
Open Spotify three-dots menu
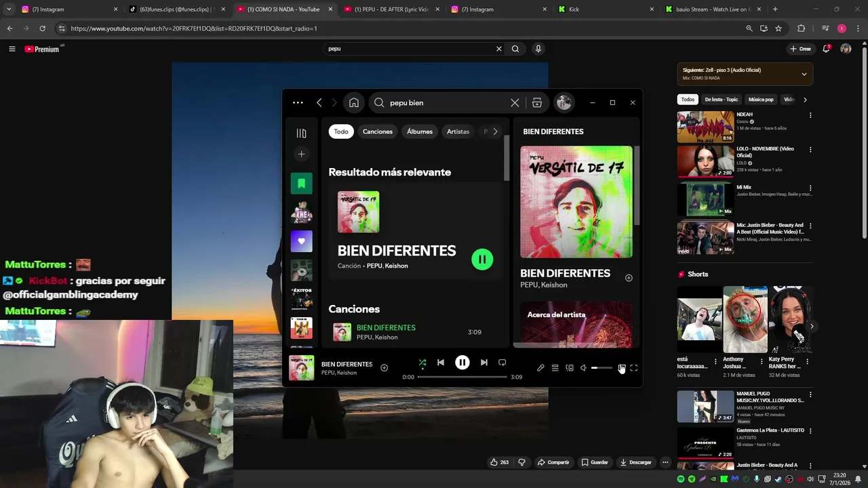pos(298,103)
